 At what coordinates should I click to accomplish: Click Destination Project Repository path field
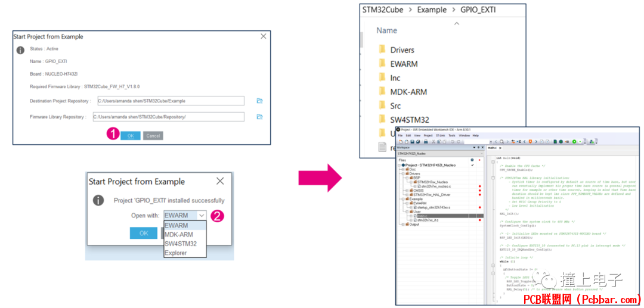(171, 101)
